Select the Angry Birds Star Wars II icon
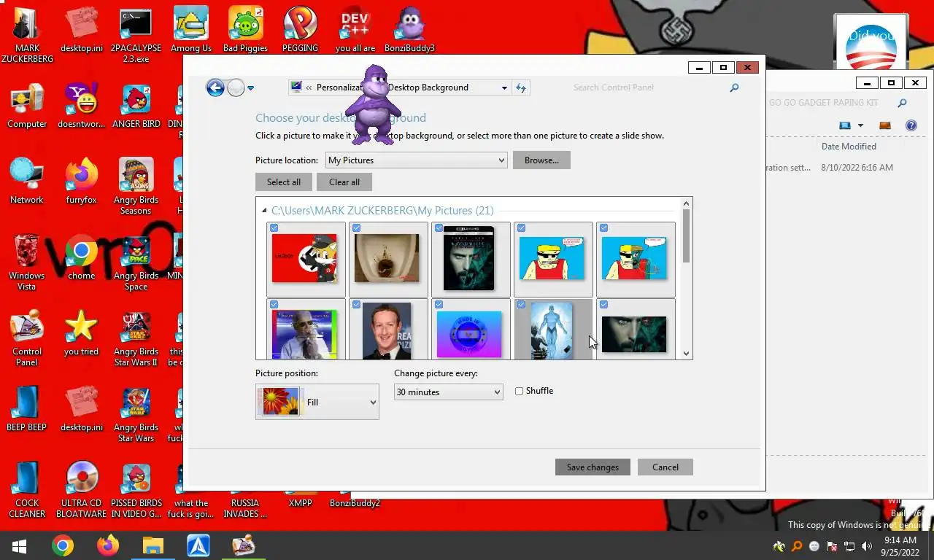934x560 pixels. 136,338
